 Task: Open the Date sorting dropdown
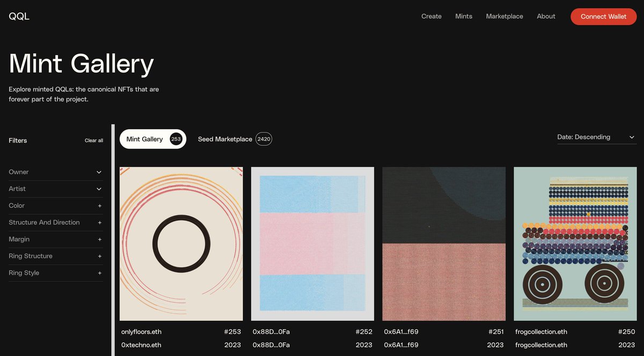596,137
